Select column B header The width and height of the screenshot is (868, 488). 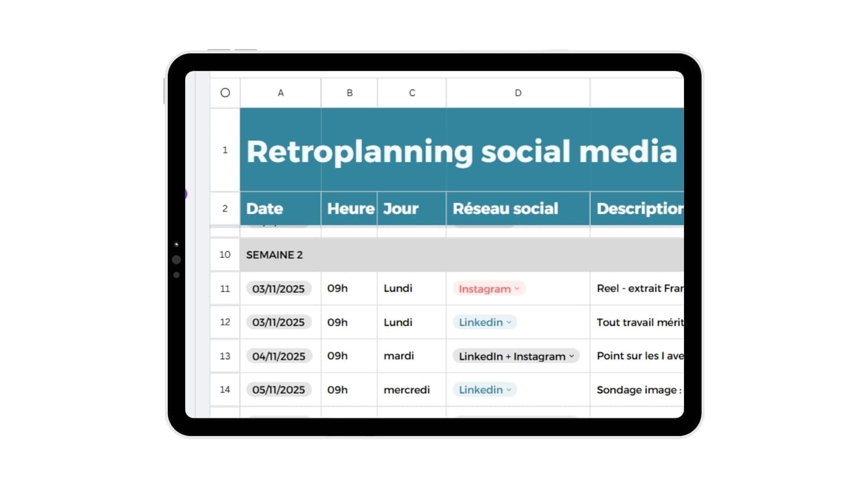coord(350,93)
